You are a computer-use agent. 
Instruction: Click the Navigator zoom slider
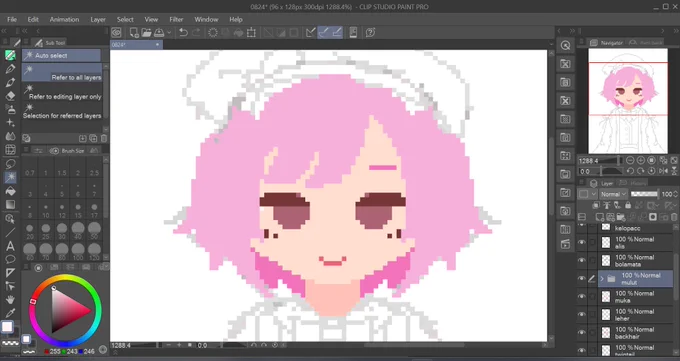[x=610, y=161]
